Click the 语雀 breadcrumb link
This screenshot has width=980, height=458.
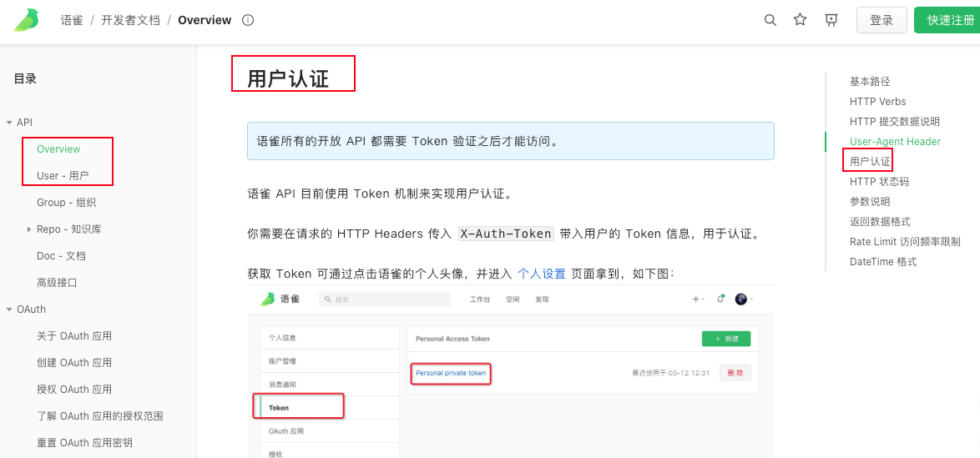click(x=72, y=20)
